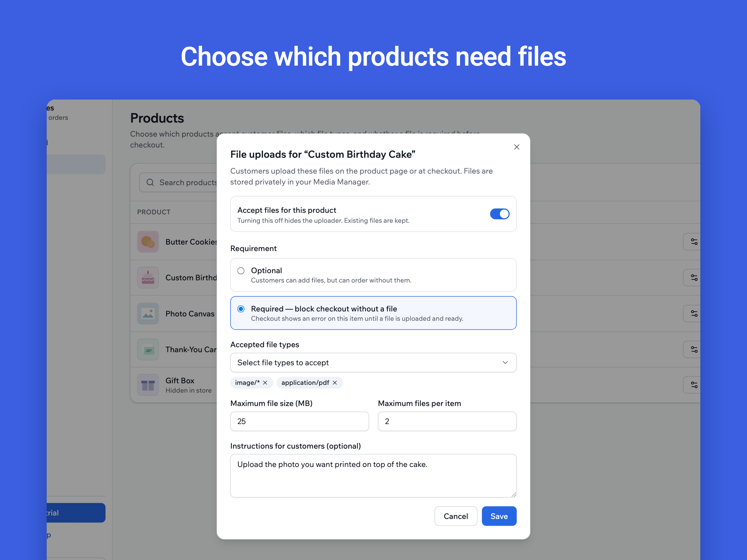The height and width of the screenshot is (560, 747).
Task: Click the search magnifier icon
Action: (150, 182)
